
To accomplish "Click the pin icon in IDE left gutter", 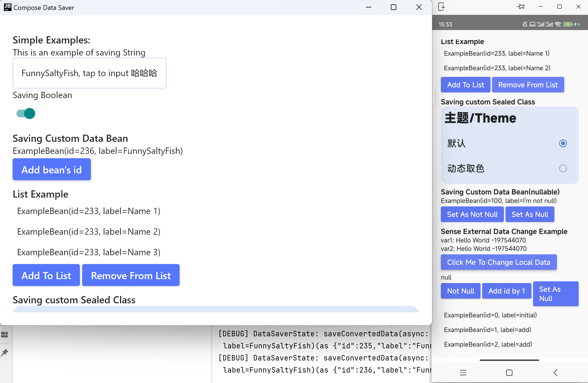I will [5, 353].
